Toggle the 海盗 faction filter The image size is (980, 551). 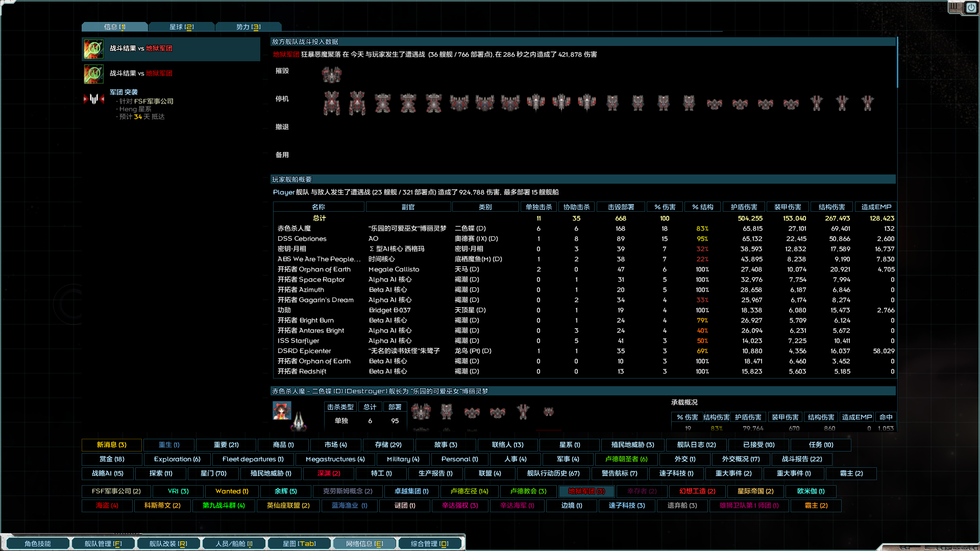[106, 506]
